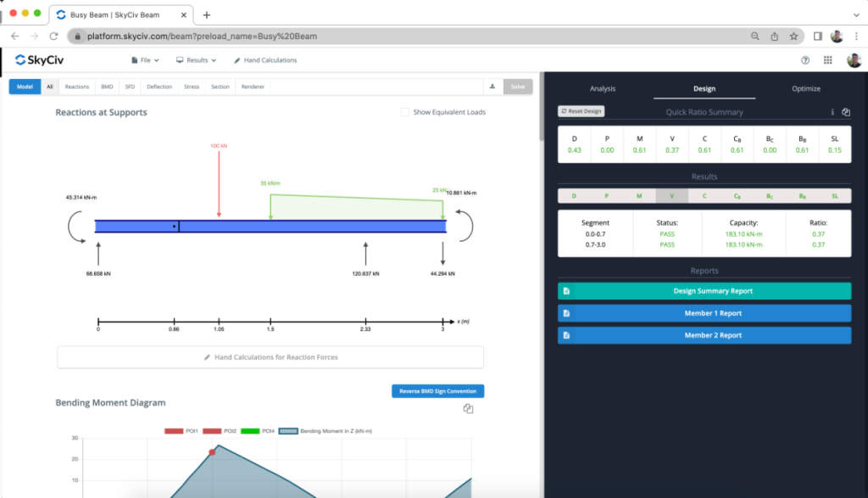Open browser tab options chevron
This screenshot has width=868, height=498.
tap(855, 14)
